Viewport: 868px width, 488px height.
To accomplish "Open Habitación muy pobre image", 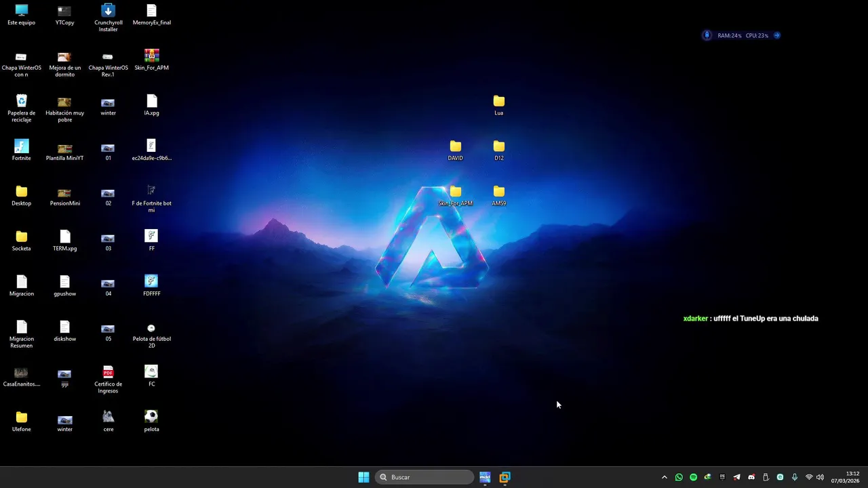I will 64,108.
